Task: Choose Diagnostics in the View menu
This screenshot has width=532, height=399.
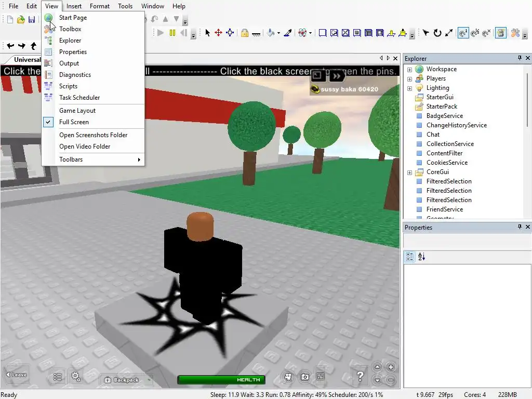Action: 94,75
